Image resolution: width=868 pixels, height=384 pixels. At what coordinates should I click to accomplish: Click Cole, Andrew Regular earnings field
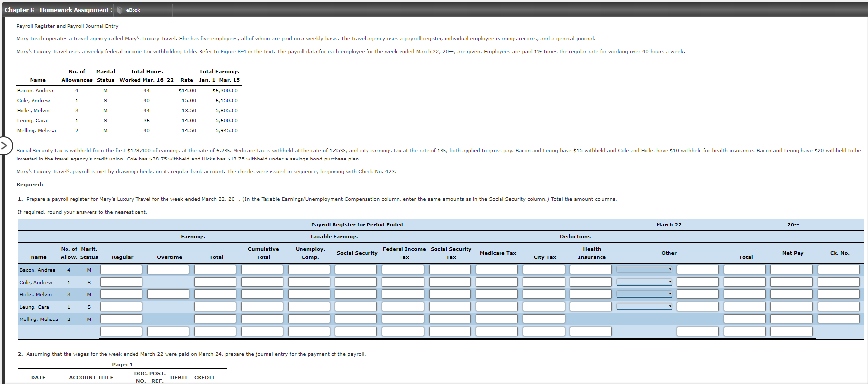click(121, 282)
